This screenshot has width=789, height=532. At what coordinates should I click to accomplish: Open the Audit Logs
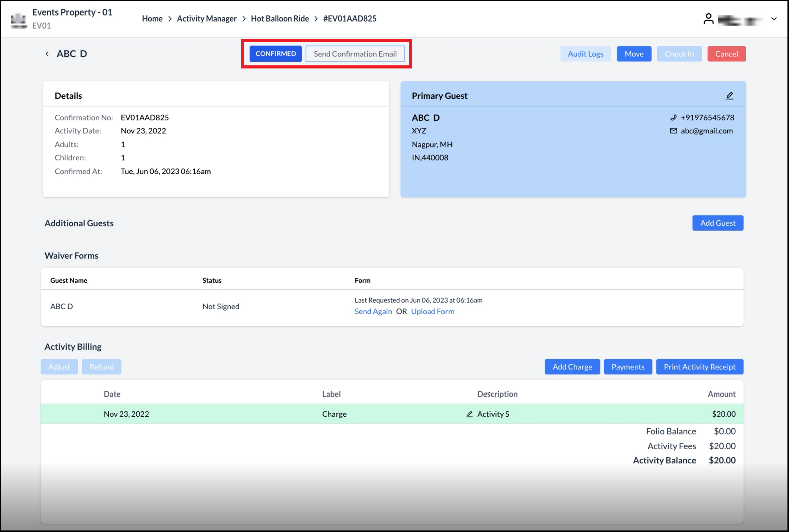[x=585, y=54]
